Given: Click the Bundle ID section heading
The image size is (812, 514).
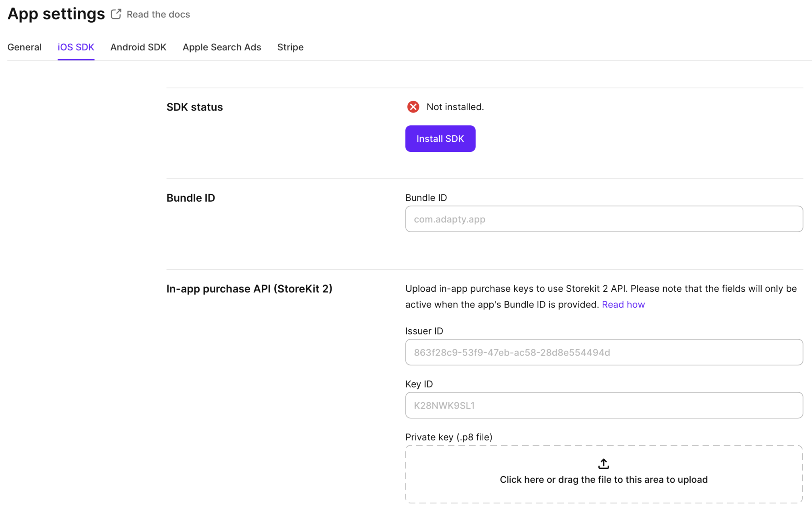Looking at the screenshot, I should (191, 198).
